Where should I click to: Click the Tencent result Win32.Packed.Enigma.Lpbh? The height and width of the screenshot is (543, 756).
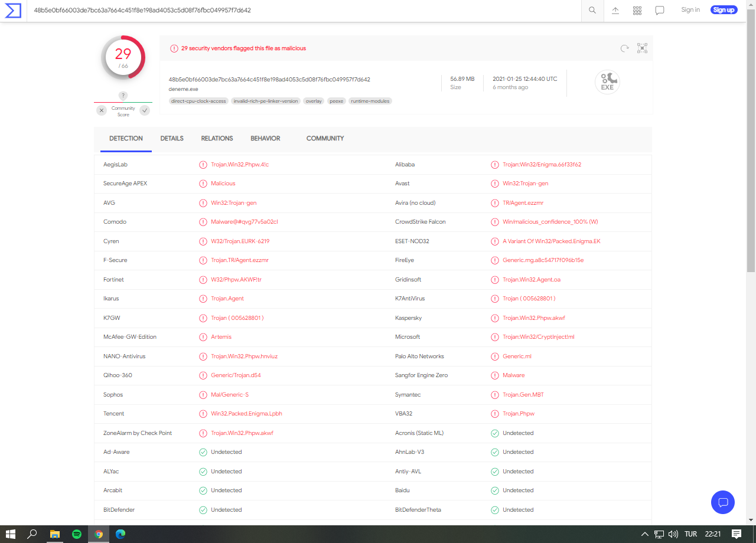(246, 414)
